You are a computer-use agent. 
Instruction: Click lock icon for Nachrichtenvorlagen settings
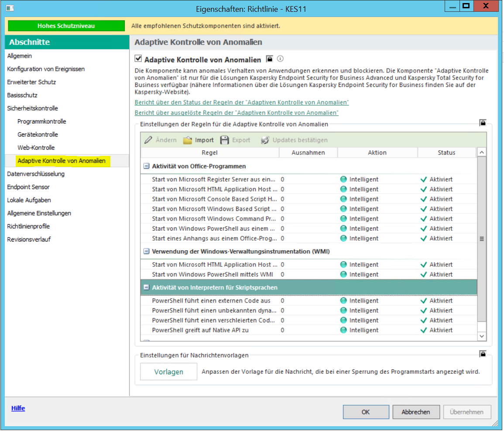click(x=483, y=354)
